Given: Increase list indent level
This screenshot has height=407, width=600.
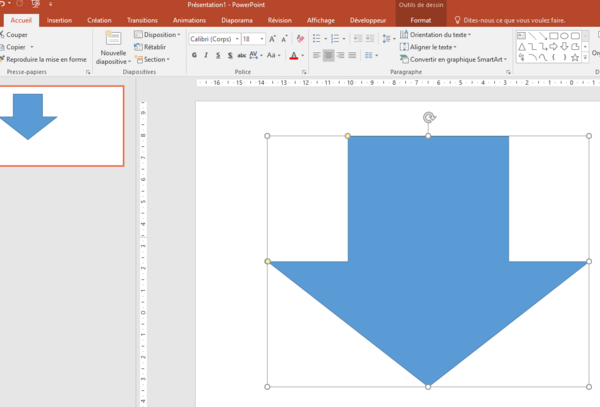Looking at the screenshot, I should tap(370, 38).
